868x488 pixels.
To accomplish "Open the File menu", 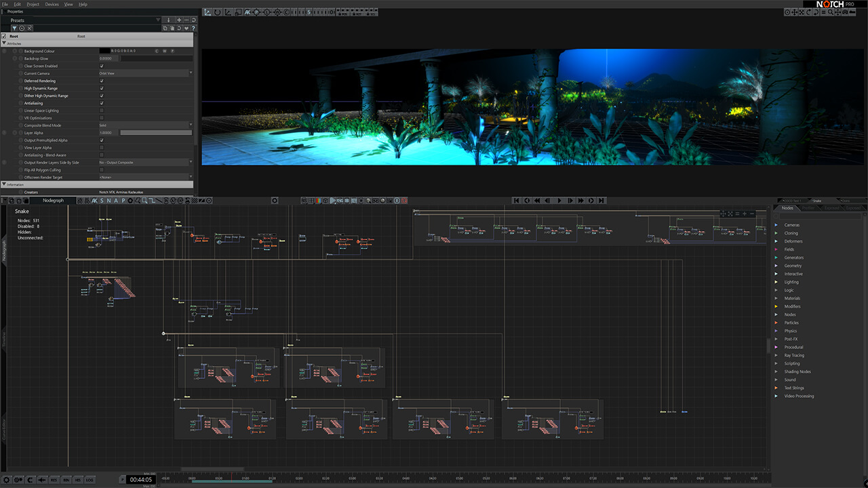I will [x=5, y=4].
